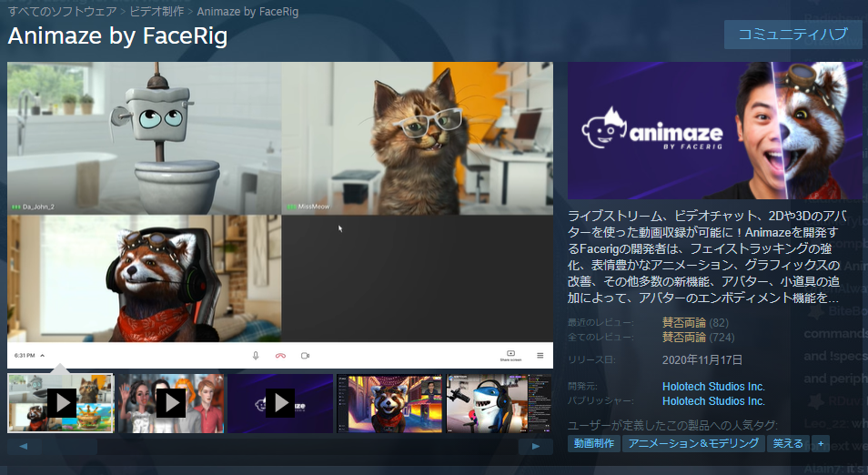The width and height of the screenshot is (868, 475).
Task: Go to すべてのソフトウェア breadcrumb link
Action: point(63,11)
